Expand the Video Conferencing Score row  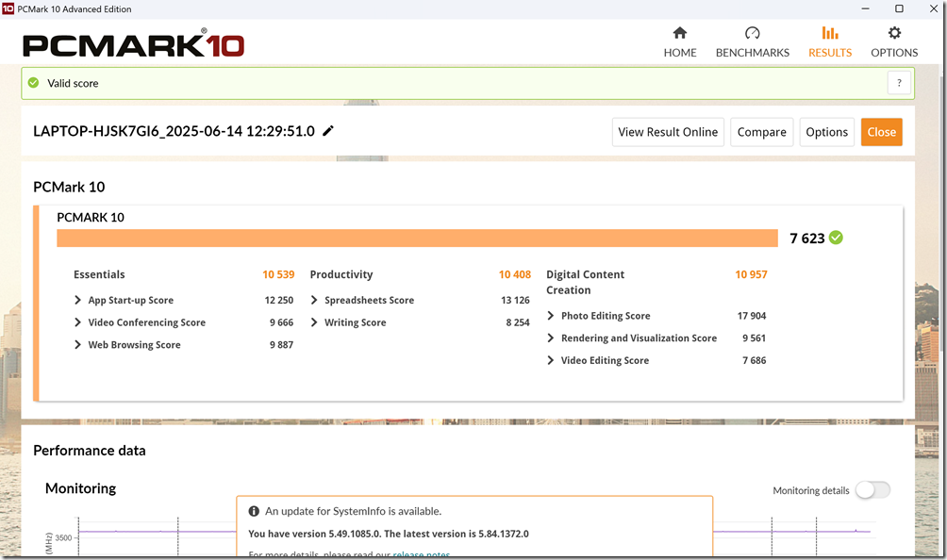(x=77, y=322)
